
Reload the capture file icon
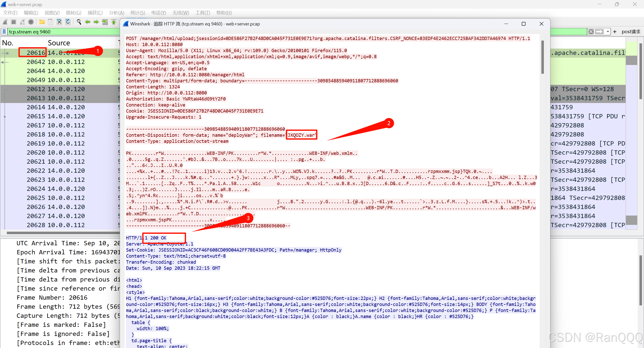[x=68, y=22]
